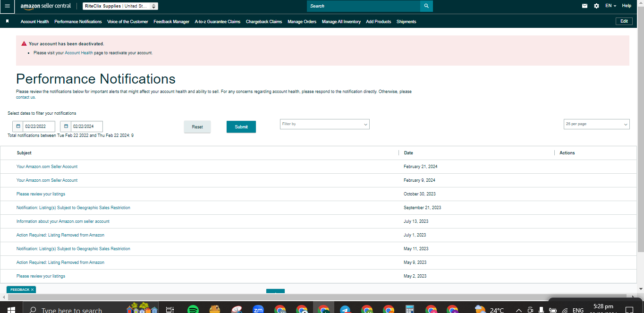Click the Subject column header
The width and height of the screenshot is (644, 313).
point(24,153)
